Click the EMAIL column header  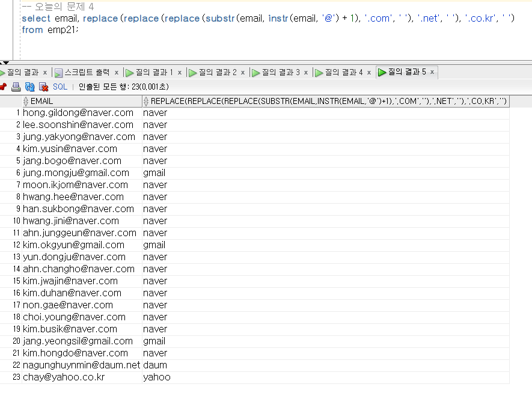click(82, 101)
